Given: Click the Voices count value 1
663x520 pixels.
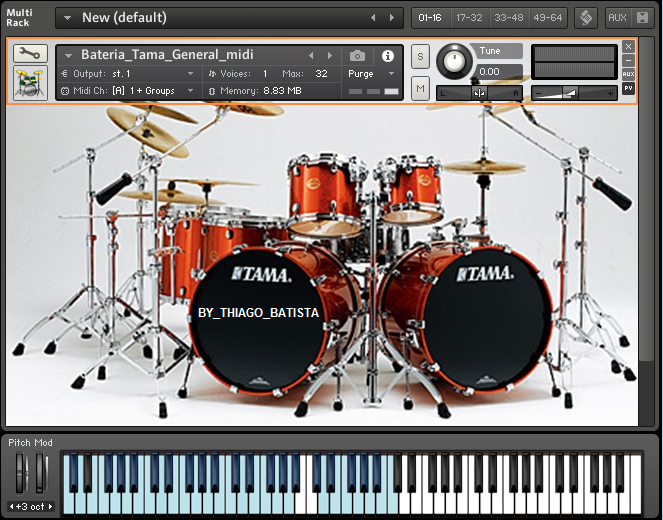Looking at the screenshot, I should click(x=265, y=74).
